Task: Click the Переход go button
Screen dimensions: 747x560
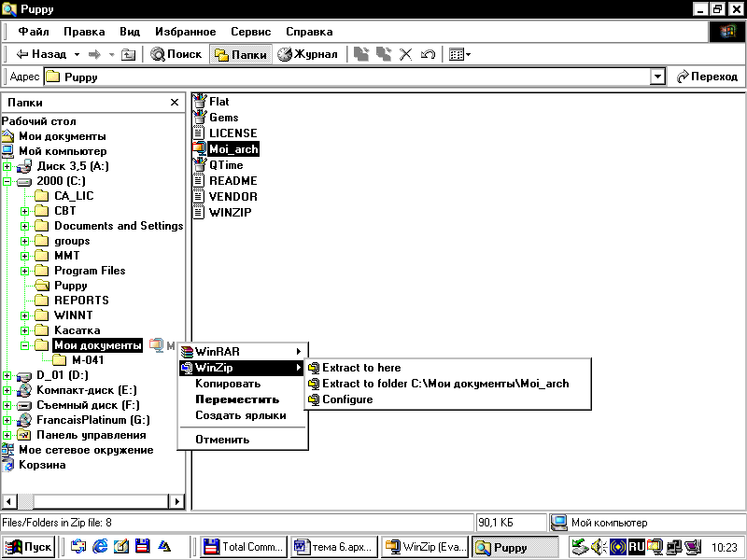Action: pyautogui.click(x=708, y=77)
